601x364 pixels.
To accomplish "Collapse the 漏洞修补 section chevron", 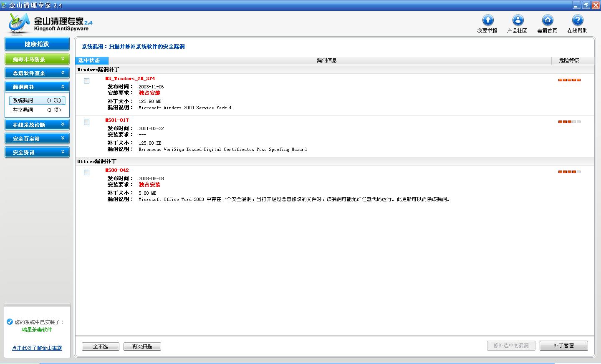I will [x=63, y=87].
